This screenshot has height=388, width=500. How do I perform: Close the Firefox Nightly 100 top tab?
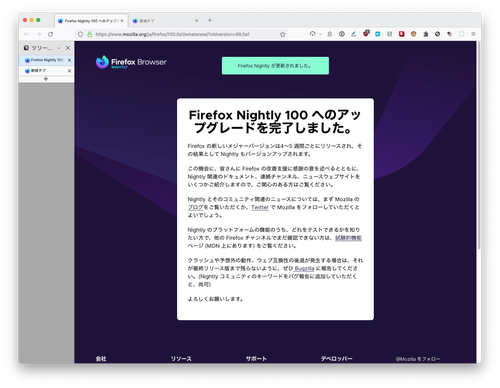click(x=122, y=21)
